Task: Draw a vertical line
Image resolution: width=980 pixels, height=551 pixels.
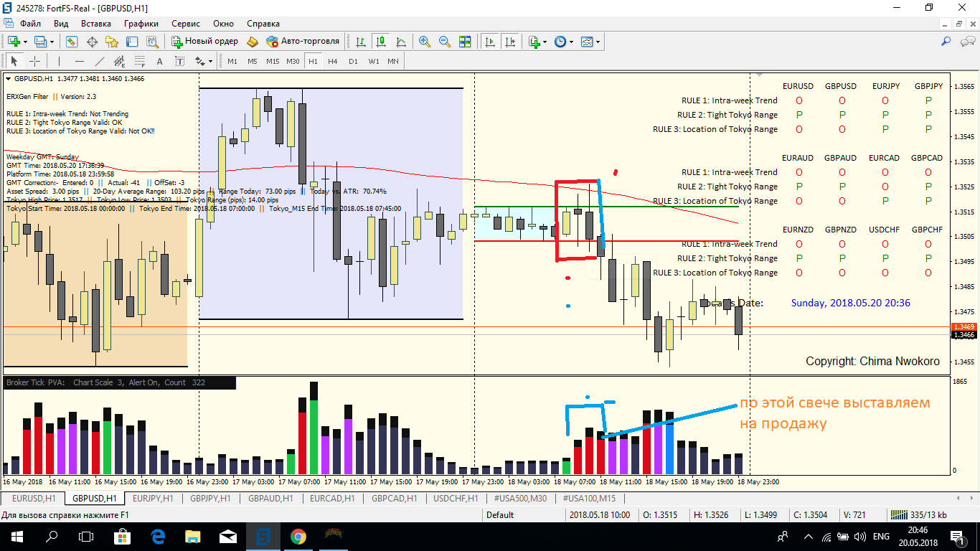Action: click(x=59, y=61)
